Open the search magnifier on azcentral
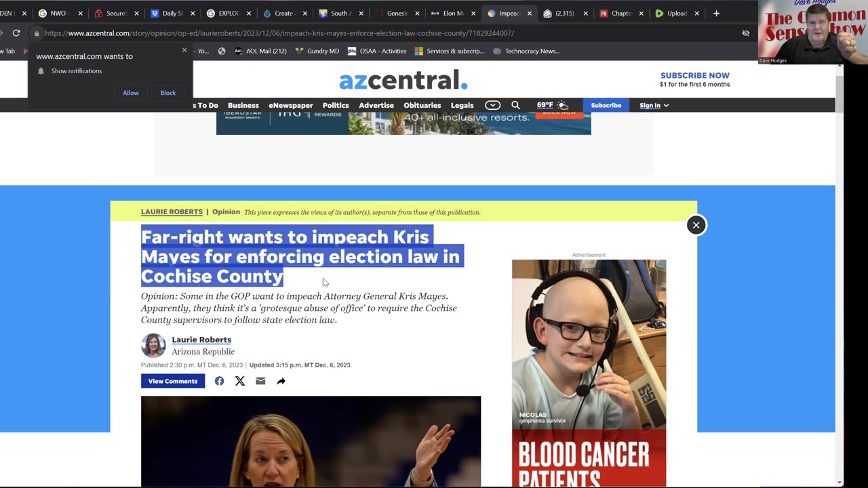Viewport: 868px width, 488px height. (x=515, y=105)
